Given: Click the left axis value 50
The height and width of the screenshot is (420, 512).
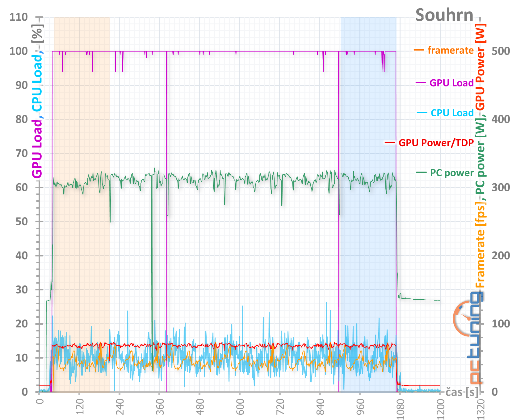Looking at the screenshot, I should click(x=22, y=221).
